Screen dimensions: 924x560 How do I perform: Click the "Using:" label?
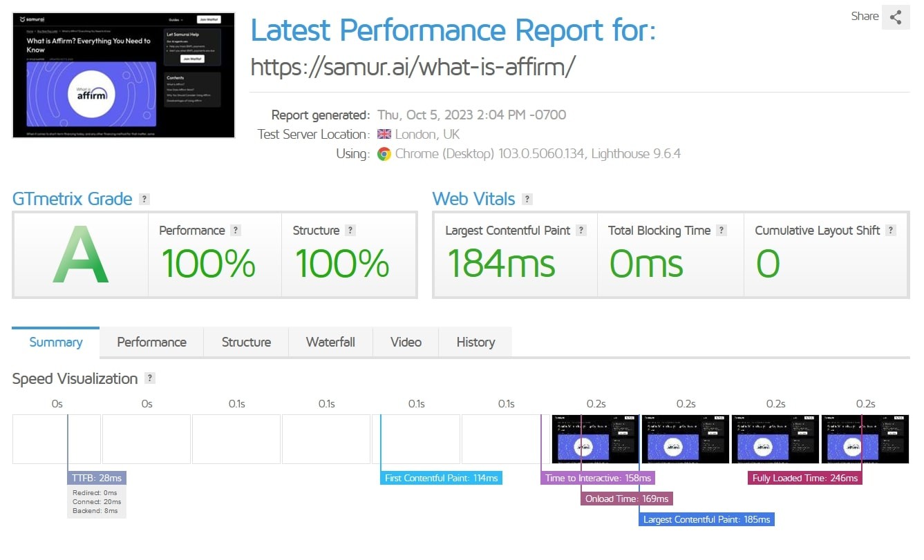(353, 154)
